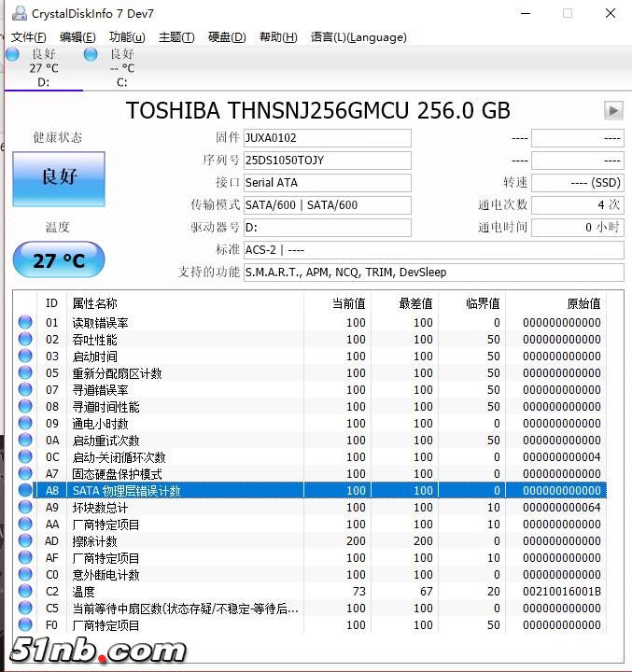Click the C: drive status orb icon
Image resolution: width=632 pixels, height=672 pixels.
coord(91,54)
